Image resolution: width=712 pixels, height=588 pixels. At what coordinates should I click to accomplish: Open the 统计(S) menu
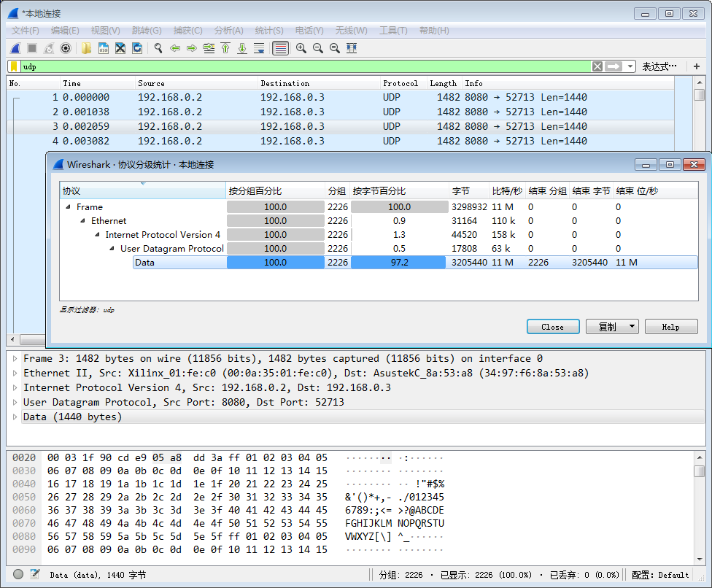point(269,31)
